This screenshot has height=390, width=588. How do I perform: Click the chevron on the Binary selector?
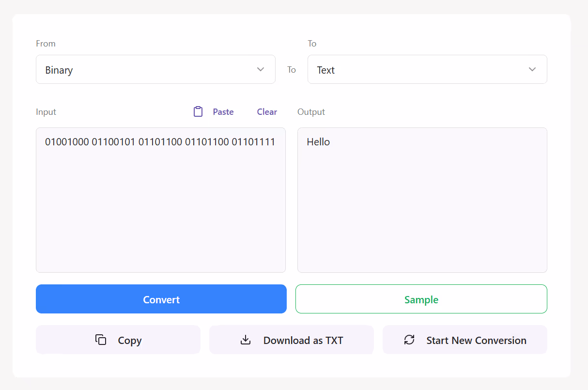click(x=260, y=69)
